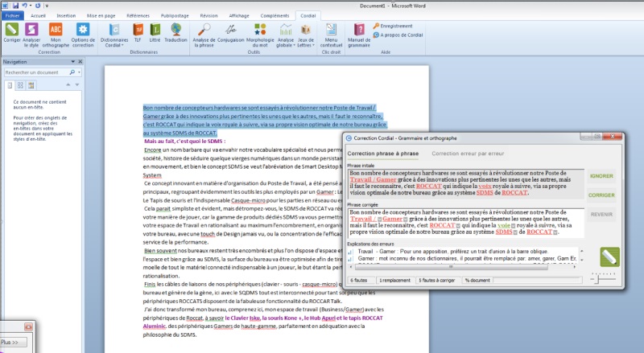Viewport: 644px width, 353px height.
Task: Open Undo history dropdown arrow
Action: 31,6
